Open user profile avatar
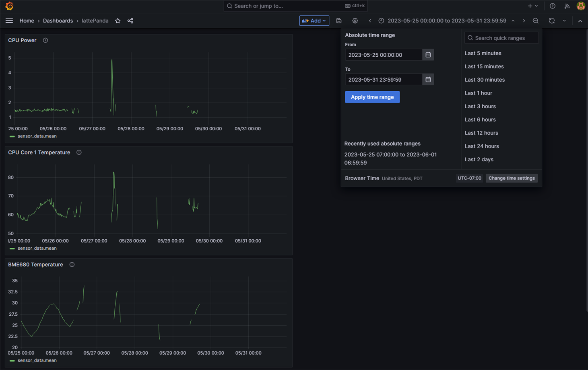 (581, 6)
